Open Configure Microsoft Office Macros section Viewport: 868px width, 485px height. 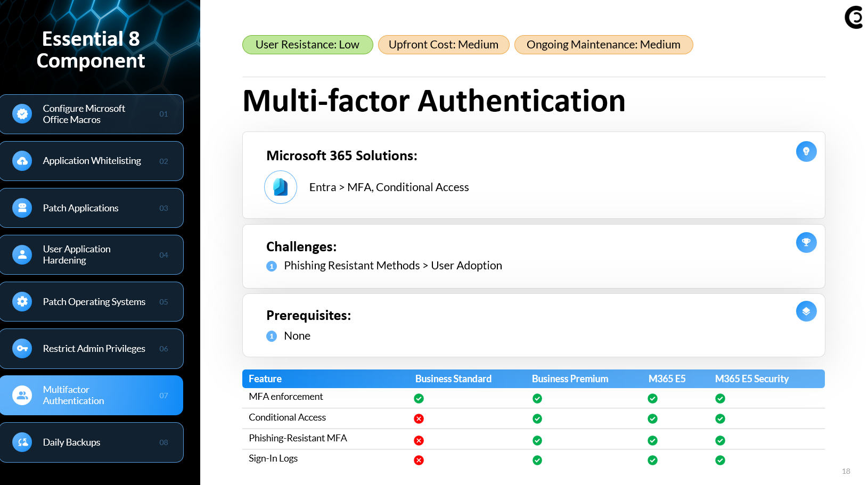92,114
